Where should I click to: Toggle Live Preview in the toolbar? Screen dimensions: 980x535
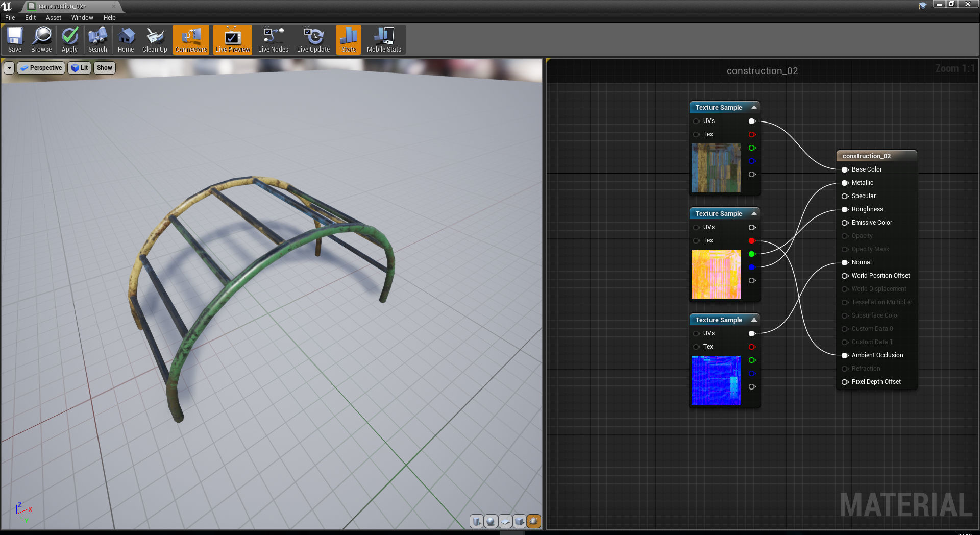point(233,40)
